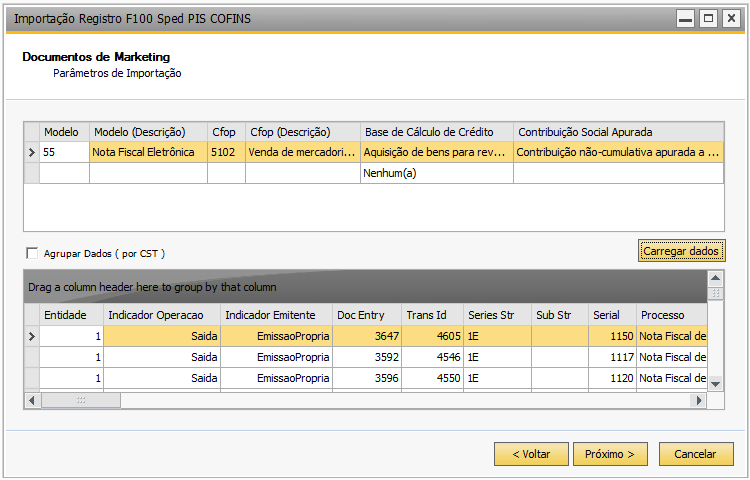Image resolution: width=750 pixels, height=480 pixels.
Task: Sort by the Doc Entry column header
Action: [x=367, y=315]
